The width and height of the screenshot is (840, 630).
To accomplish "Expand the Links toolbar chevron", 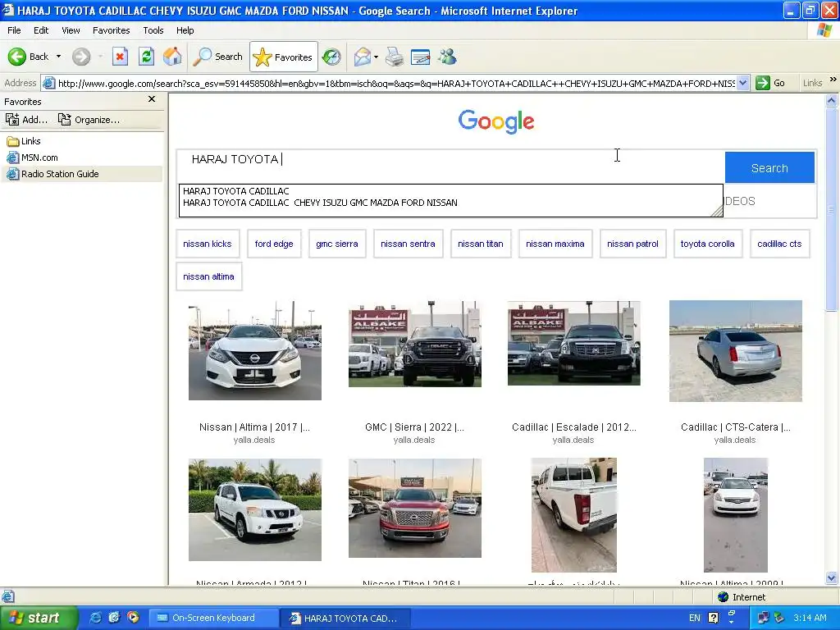I will 833,80.
